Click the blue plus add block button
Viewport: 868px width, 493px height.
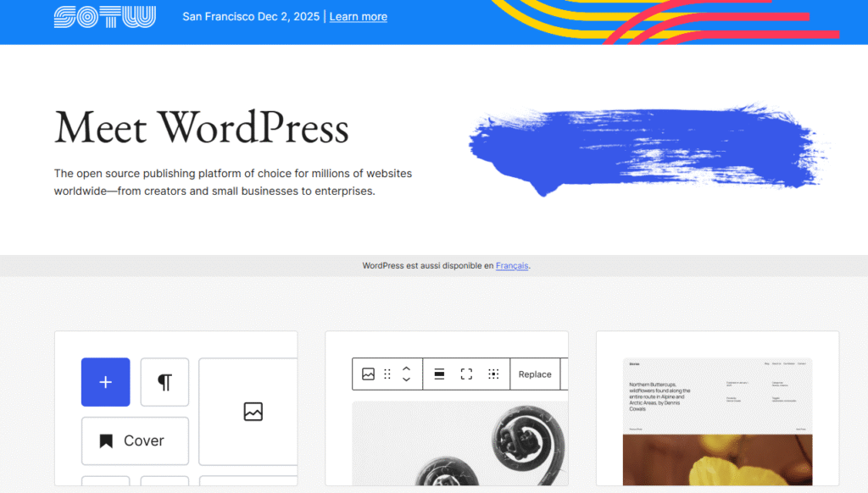pyautogui.click(x=105, y=382)
